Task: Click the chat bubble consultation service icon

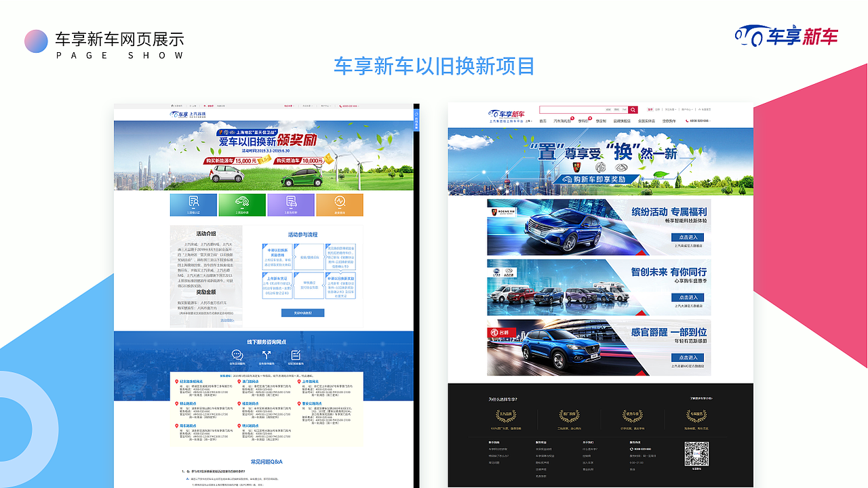Action: click(x=237, y=355)
